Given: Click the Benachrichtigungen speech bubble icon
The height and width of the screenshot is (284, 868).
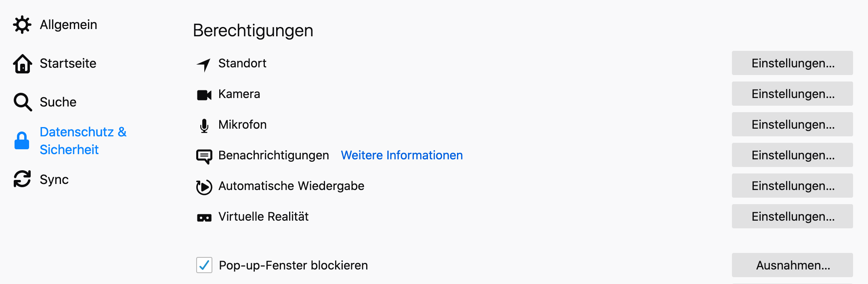Looking at the screenshot, I should click(204, 156).
